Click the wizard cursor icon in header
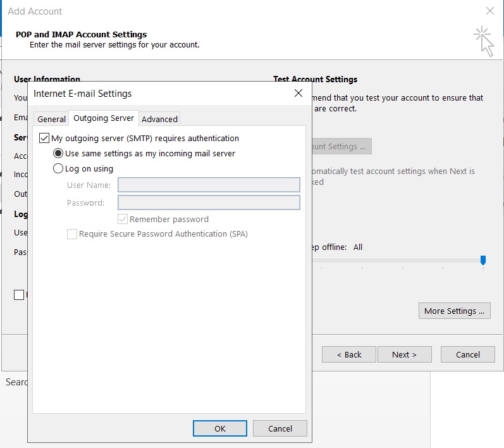The image size is (504, 448). click(x=484, y=40)
